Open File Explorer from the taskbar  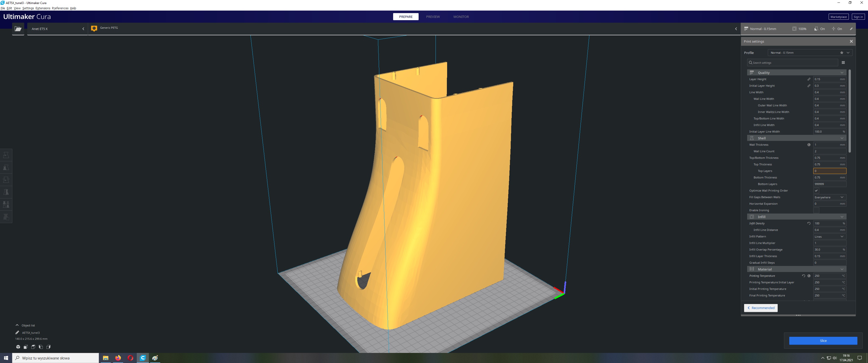pos(105,358)
